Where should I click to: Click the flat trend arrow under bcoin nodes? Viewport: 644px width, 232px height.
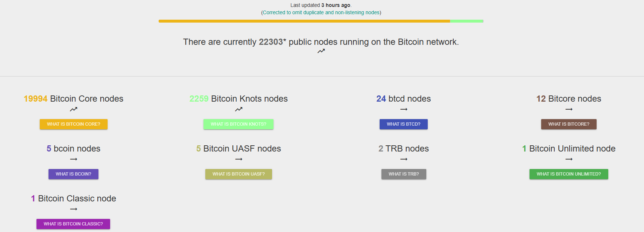[x=74, y=159]
